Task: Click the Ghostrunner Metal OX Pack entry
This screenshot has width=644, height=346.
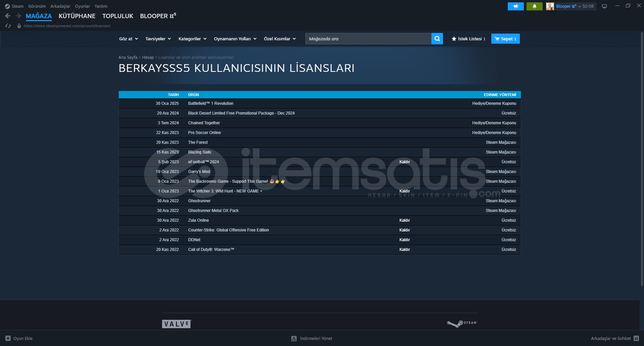Action: [x=213, y=211]
